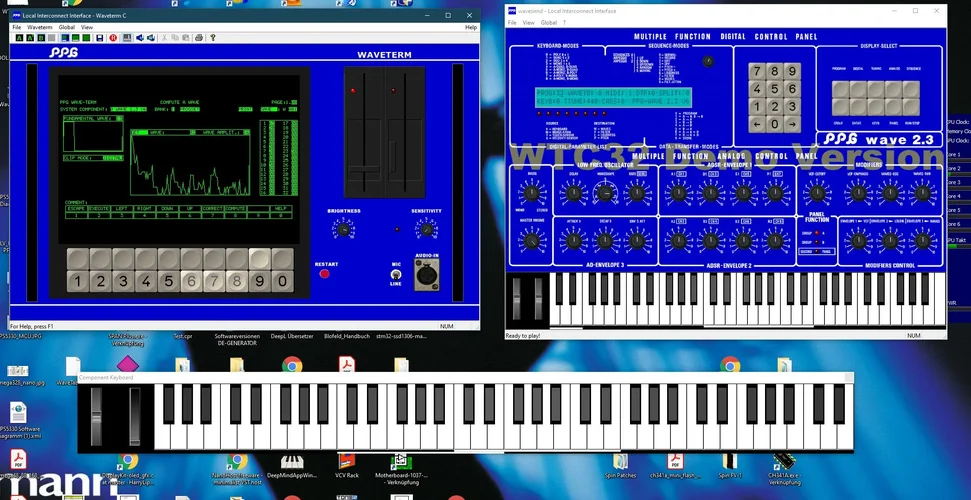This screenshot has height=500, width=971.
Task: Open the Waveterm menu
Action: tap(40, 27)
